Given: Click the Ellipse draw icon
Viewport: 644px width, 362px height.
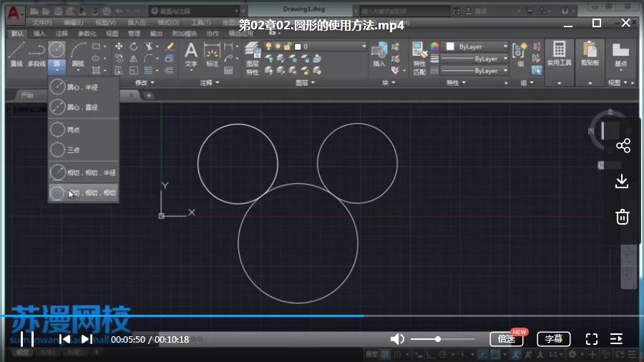Looking at the screenshot, I should point(96,58).
